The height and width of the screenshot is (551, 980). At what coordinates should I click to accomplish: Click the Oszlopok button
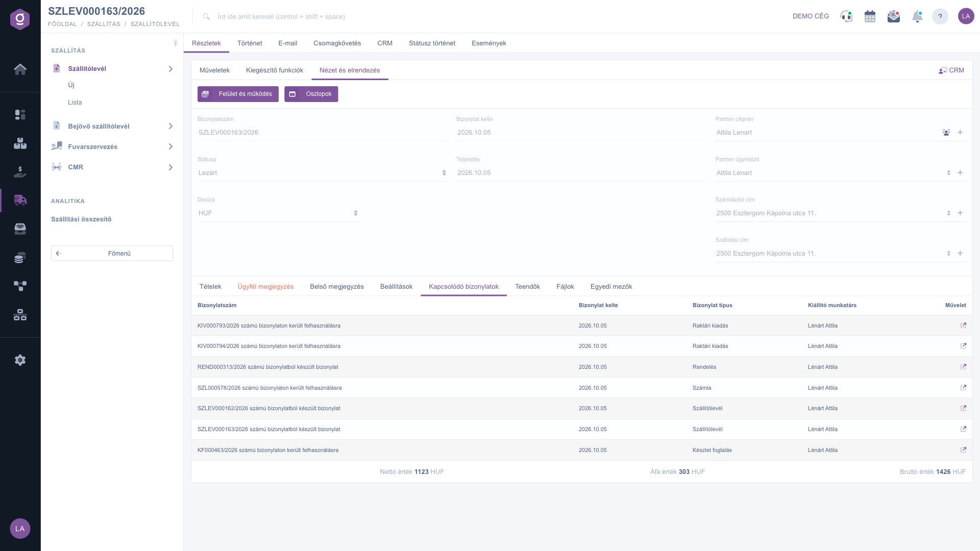(311, 94)
